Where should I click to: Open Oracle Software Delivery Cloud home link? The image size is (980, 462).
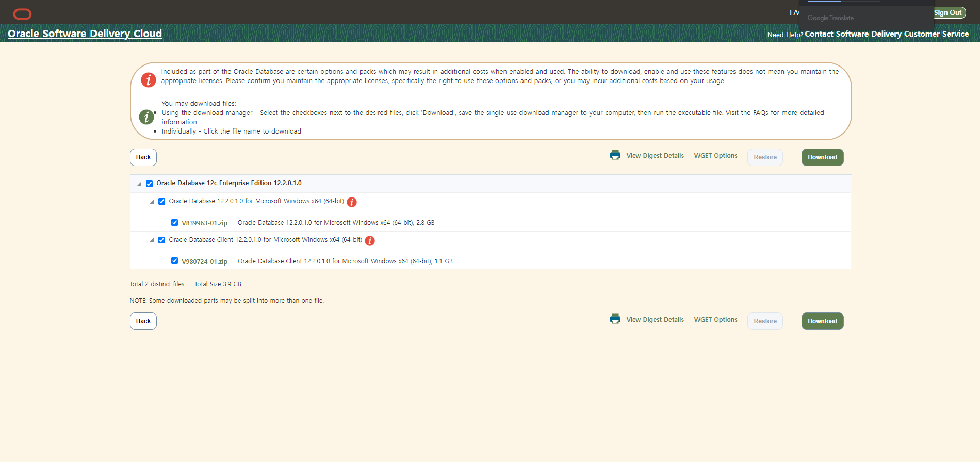85,34
